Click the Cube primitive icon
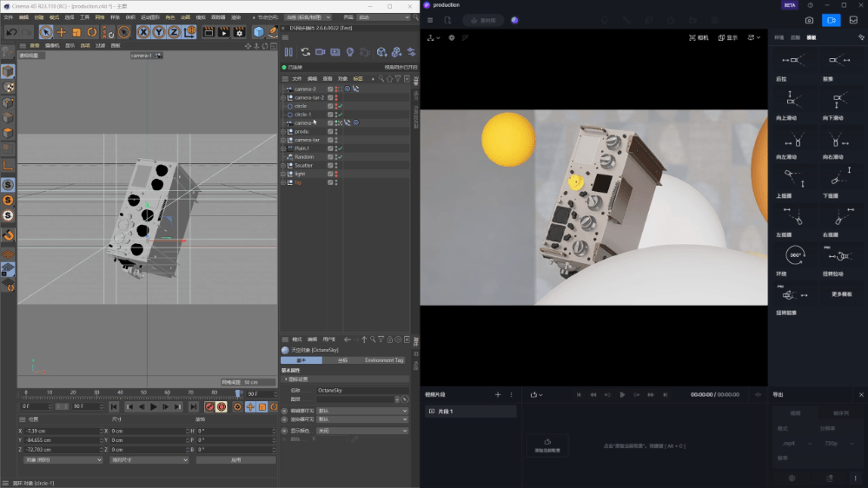Image resolution: width=868 pixels, height=488 pixels. coord(259,32)
